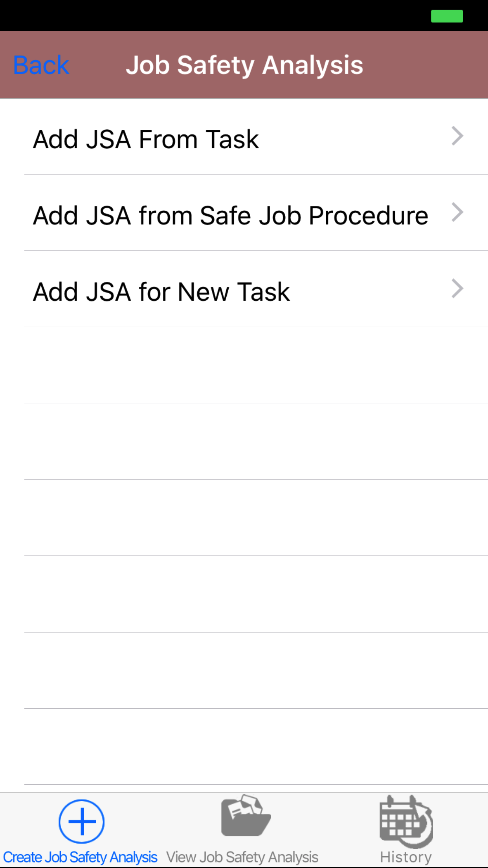The image size is (488, 868).
Task: Go Back to the previous screen
Action: point(41,65)
